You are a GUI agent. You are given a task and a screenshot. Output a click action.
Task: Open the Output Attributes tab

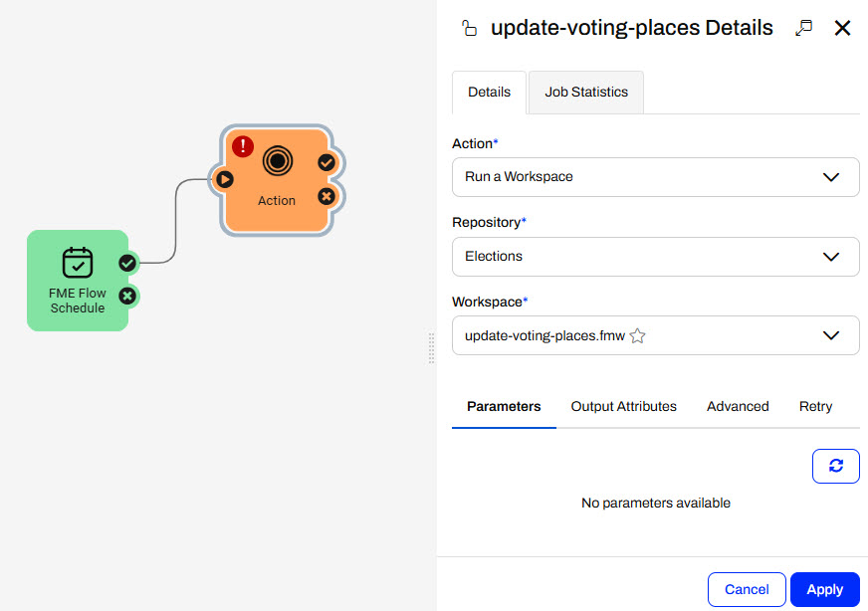pos(623,406)
